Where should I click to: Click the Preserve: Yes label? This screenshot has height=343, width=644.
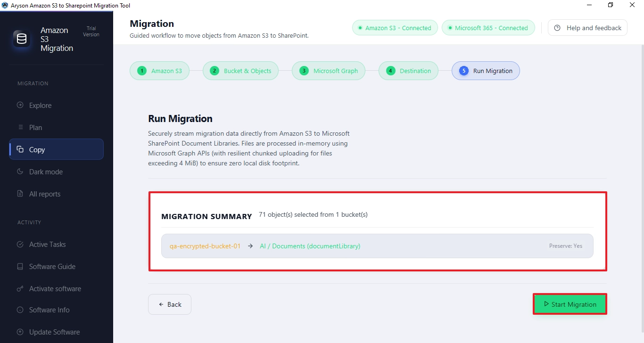[565, 246]
